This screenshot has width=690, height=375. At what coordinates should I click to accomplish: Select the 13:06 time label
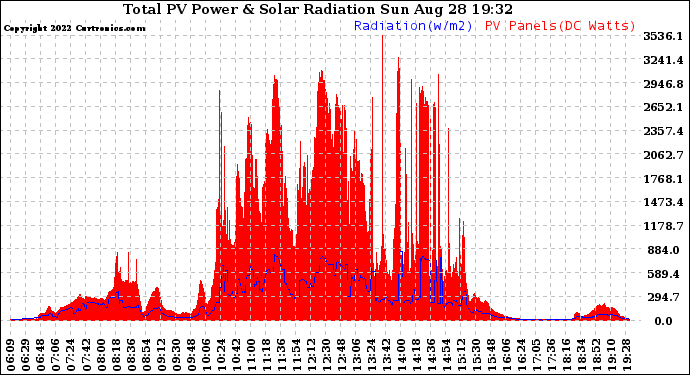[x=356, y=355]
